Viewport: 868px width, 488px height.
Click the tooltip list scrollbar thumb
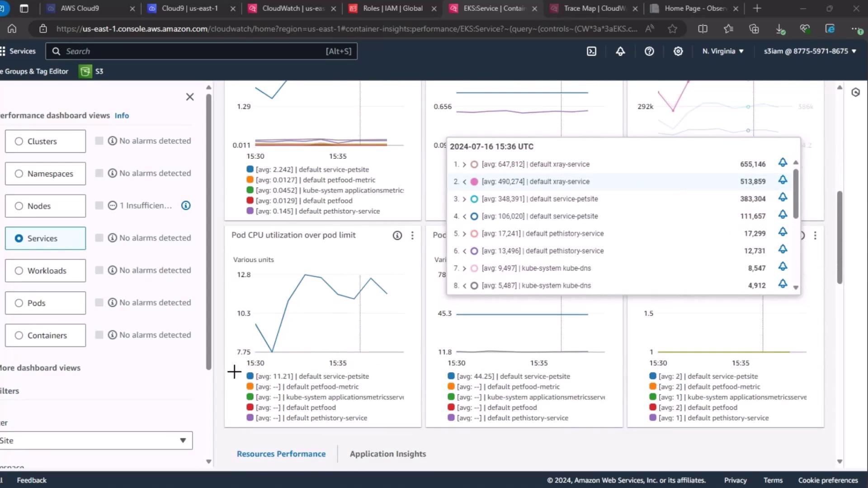pyautogui.click(x=796, y=193)
